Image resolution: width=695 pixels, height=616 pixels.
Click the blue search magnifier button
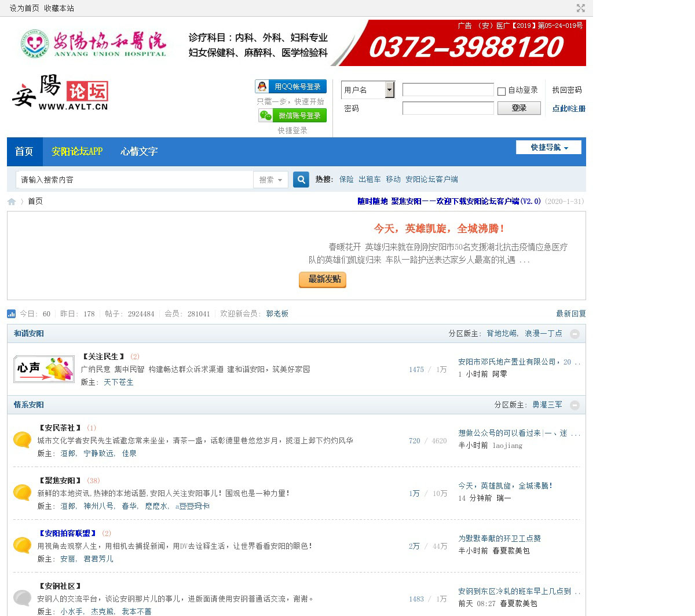coord(301,180)
